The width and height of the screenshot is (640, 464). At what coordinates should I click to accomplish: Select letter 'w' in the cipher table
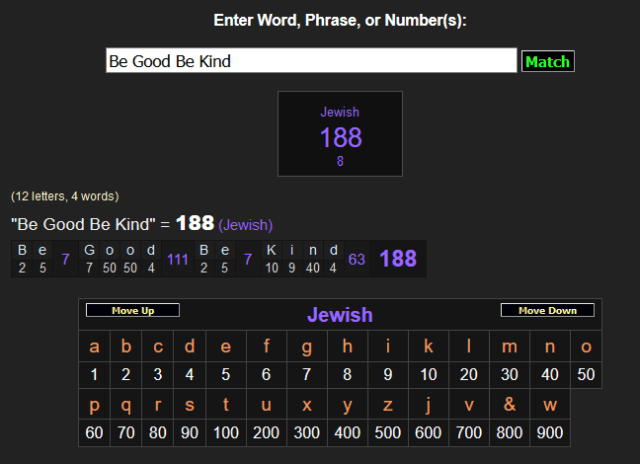pos(550,404)
